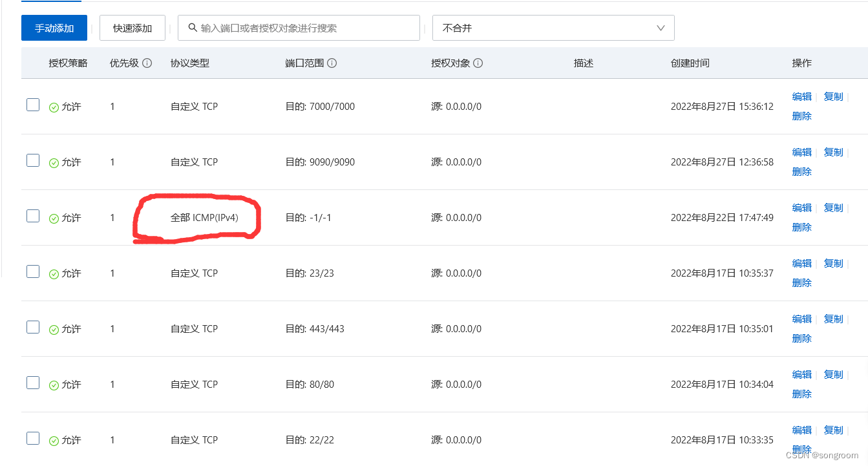Viewport: 868px width, 466px height.
Task: Edit the 9090/9090 rule
Action: (x=802, y=153)
